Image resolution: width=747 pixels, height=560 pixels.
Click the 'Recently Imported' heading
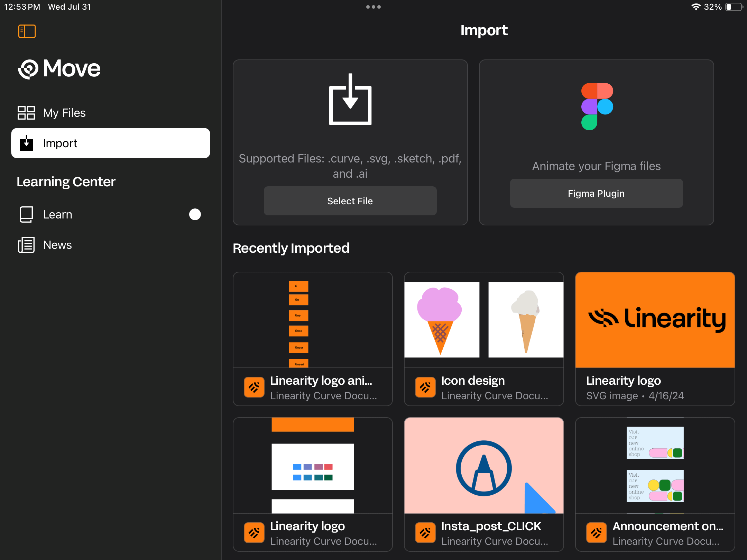pos(291,248)
